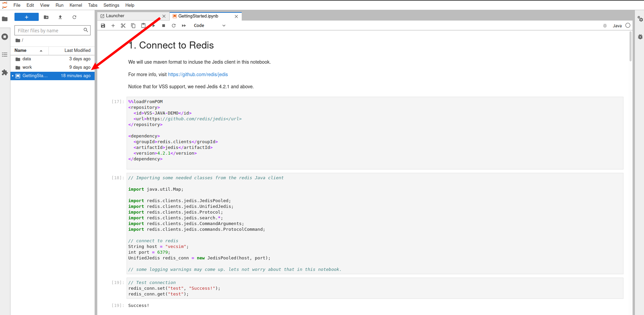Cut the selected cell
Viewport: 644px width, 315px height.
point(123,26)
